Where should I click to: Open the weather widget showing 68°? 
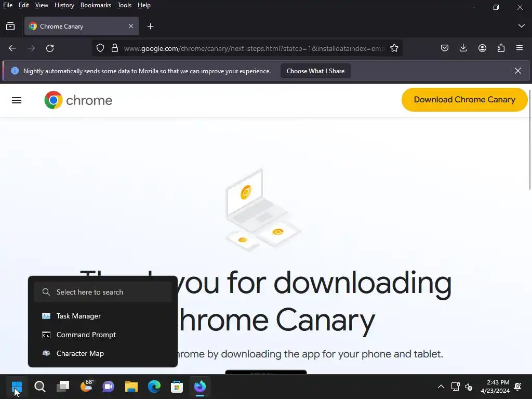[x=86, y=387]
